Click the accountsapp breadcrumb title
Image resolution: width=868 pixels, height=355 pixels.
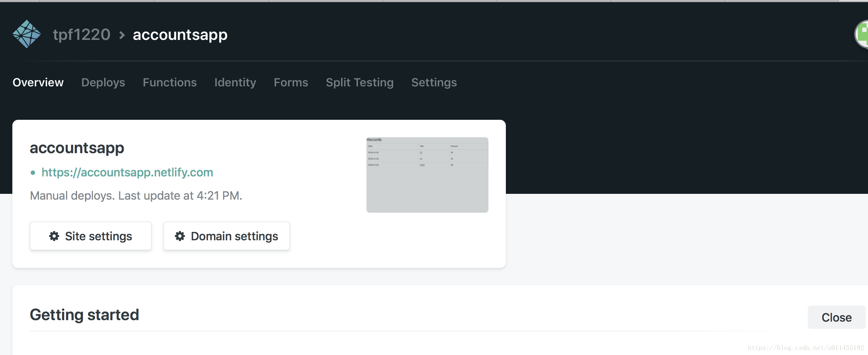(180, 35)
